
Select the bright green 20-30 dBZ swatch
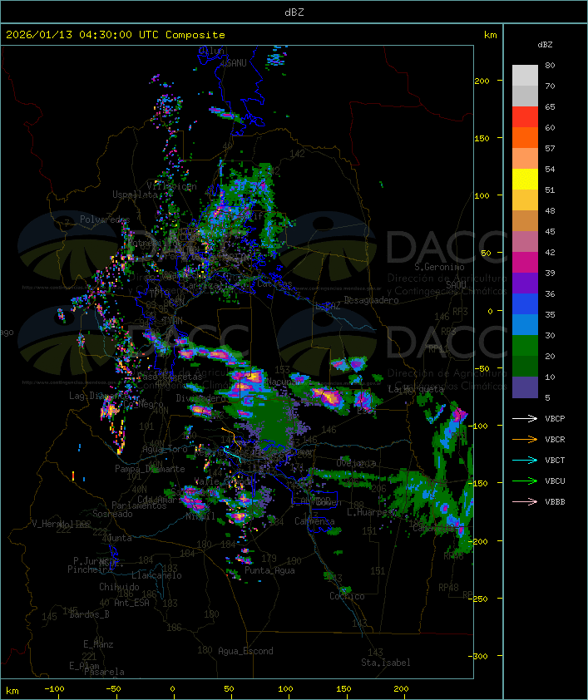click(525, 346)
